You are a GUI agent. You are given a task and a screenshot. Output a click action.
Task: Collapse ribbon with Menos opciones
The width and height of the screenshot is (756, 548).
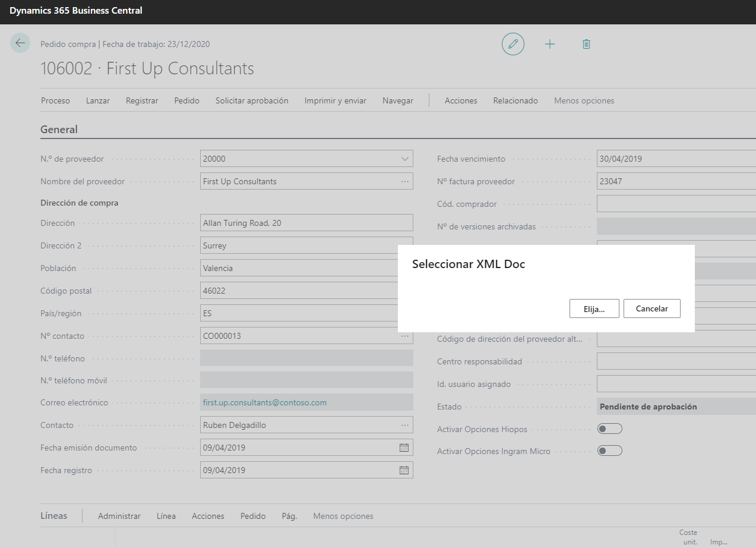coord(584,100)
